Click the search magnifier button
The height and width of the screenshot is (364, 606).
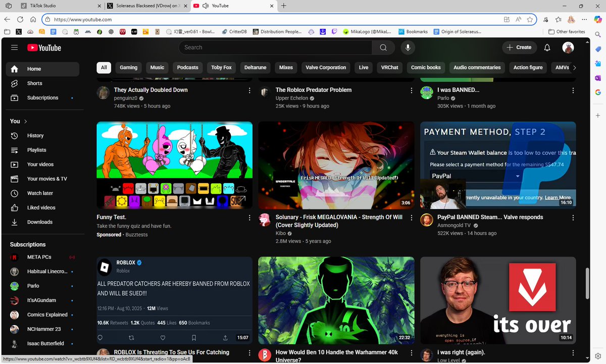[x=383, y=47]
